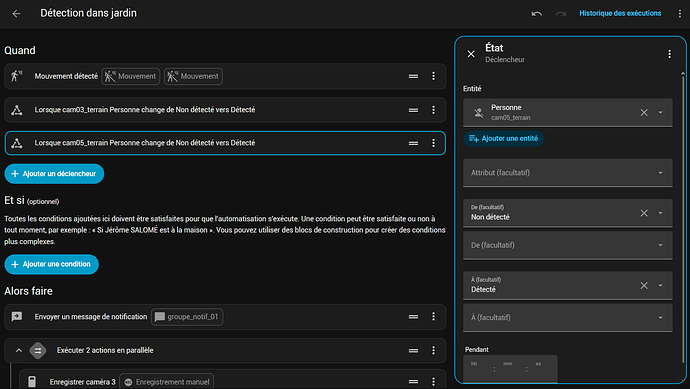The height and width of the screenshot is (389, 690).
Task: Open Historique des exécutions
Action: 620,13
